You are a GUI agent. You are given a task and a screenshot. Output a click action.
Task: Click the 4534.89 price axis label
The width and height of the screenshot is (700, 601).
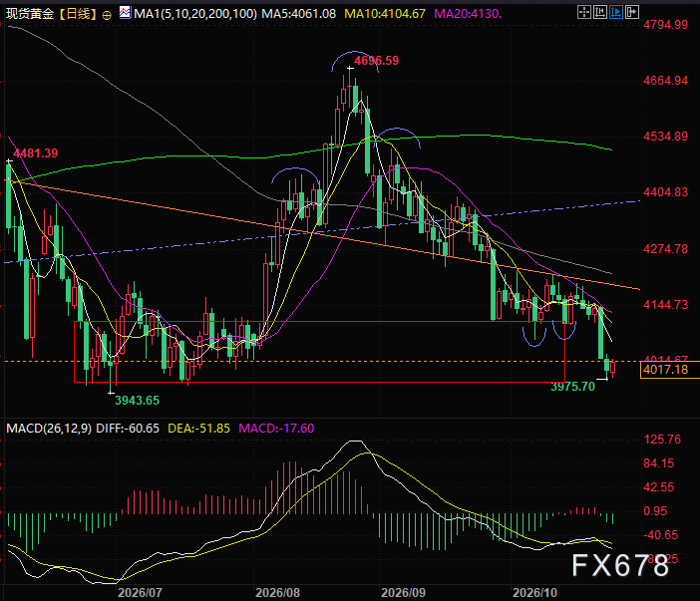[x=666, y=137]
